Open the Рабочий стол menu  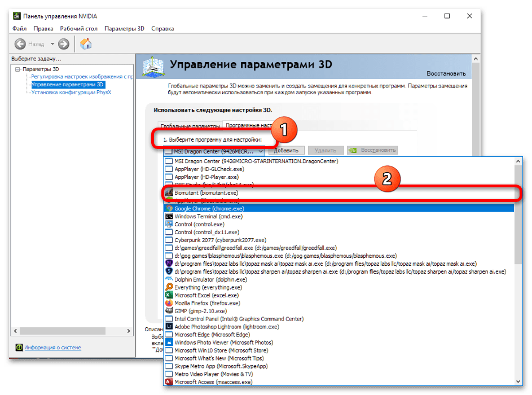pyautogui.click(x=79, y=29)
